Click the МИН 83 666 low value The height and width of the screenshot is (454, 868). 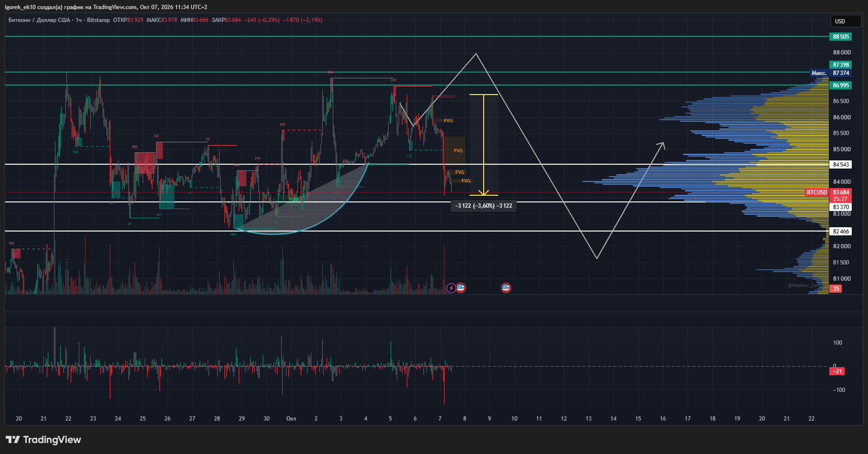[194, 20]
